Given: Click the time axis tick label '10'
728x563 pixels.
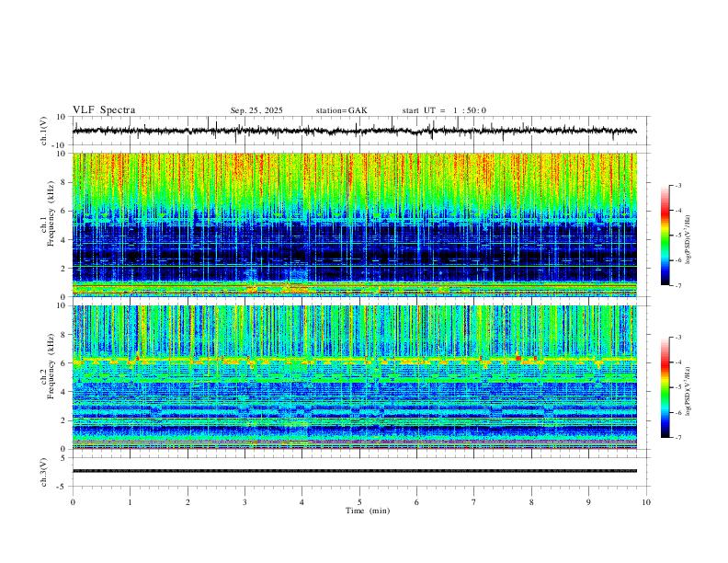Looking at the screenshot, I should pos(646,502).
